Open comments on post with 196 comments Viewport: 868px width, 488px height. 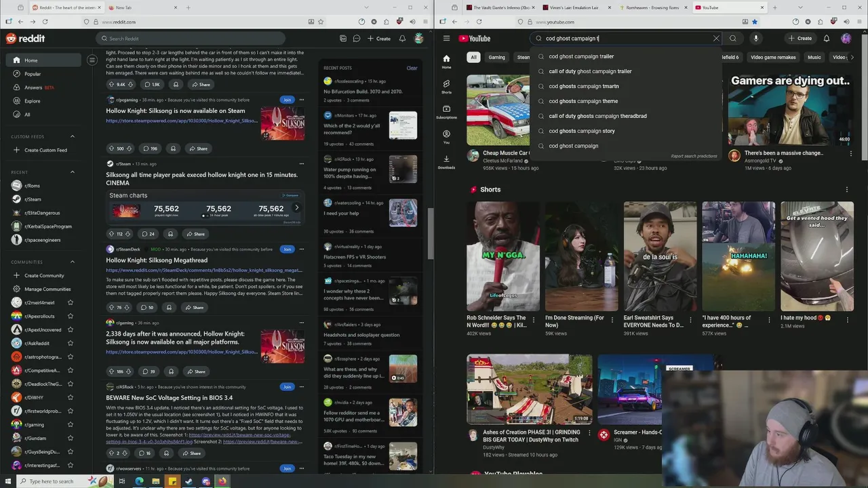150,148
